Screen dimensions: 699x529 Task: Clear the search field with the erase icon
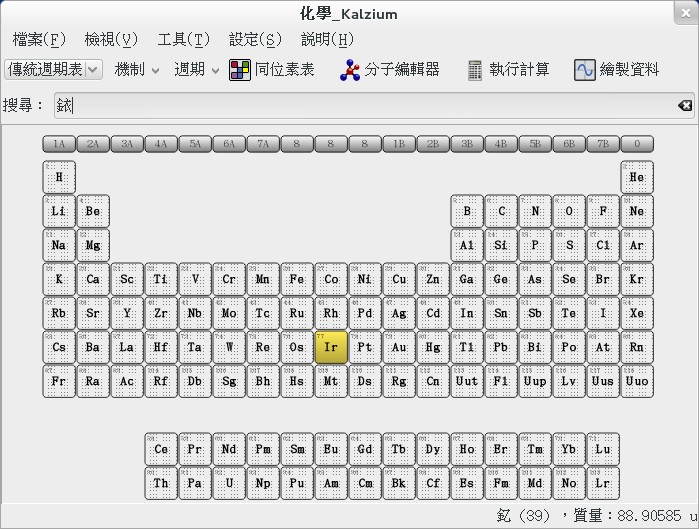coord(685,106)
